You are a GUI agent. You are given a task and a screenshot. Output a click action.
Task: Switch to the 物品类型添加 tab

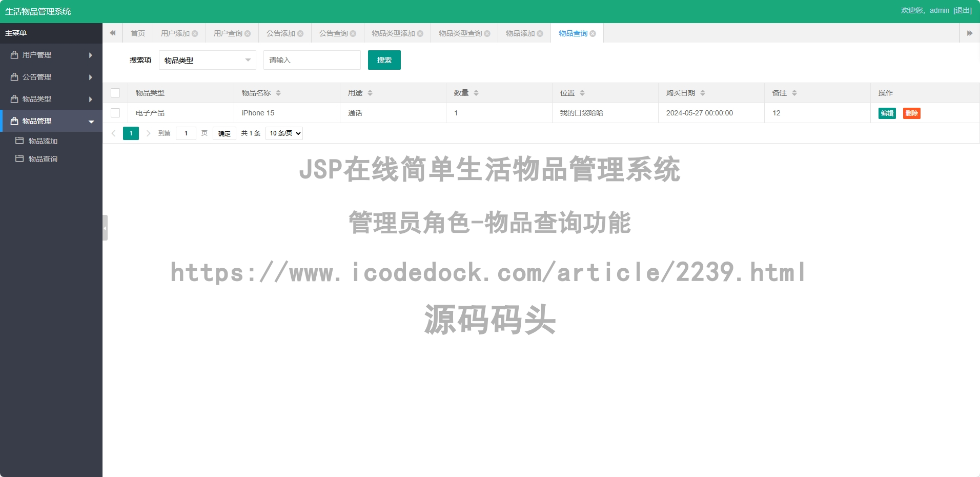point(393,33)
